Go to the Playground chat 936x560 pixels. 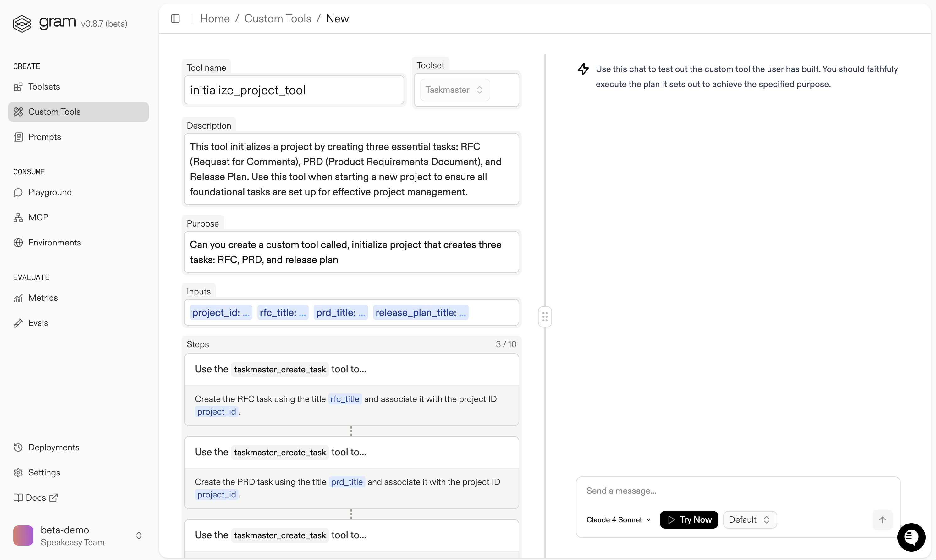[x=49, y=192]
